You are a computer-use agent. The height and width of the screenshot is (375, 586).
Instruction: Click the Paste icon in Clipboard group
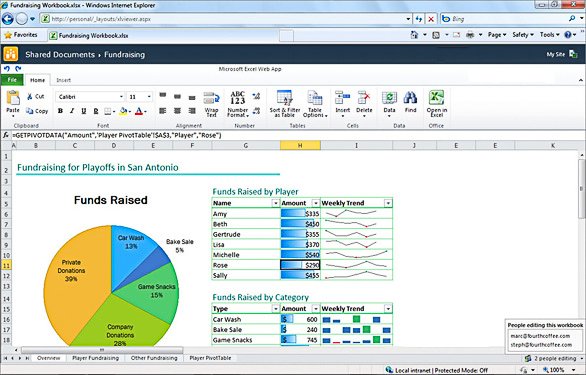coord(13,98)
